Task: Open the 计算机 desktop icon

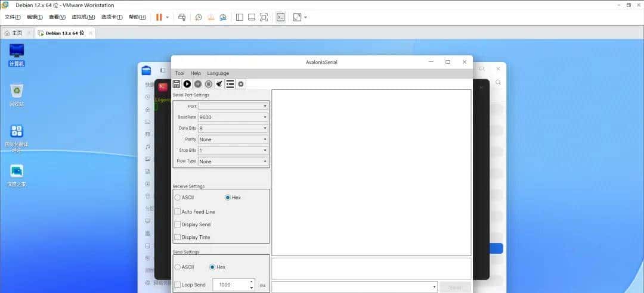Action: (x=17, y=55)
